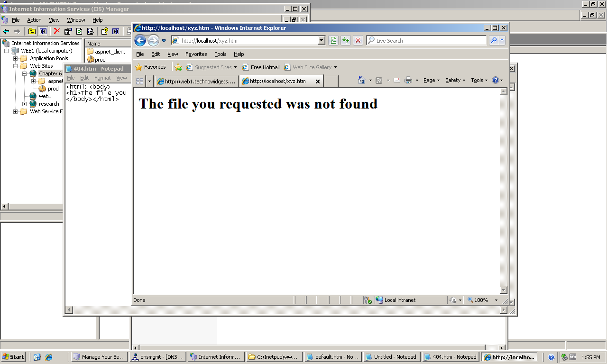
Task: Open the Favorites menu in IE menu bar
Action: pos(196,54)
